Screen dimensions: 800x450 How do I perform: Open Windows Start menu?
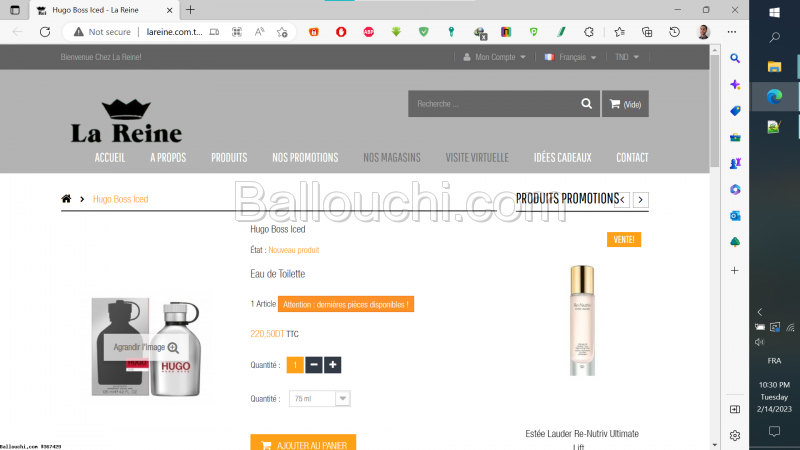[x=774, y=12]
